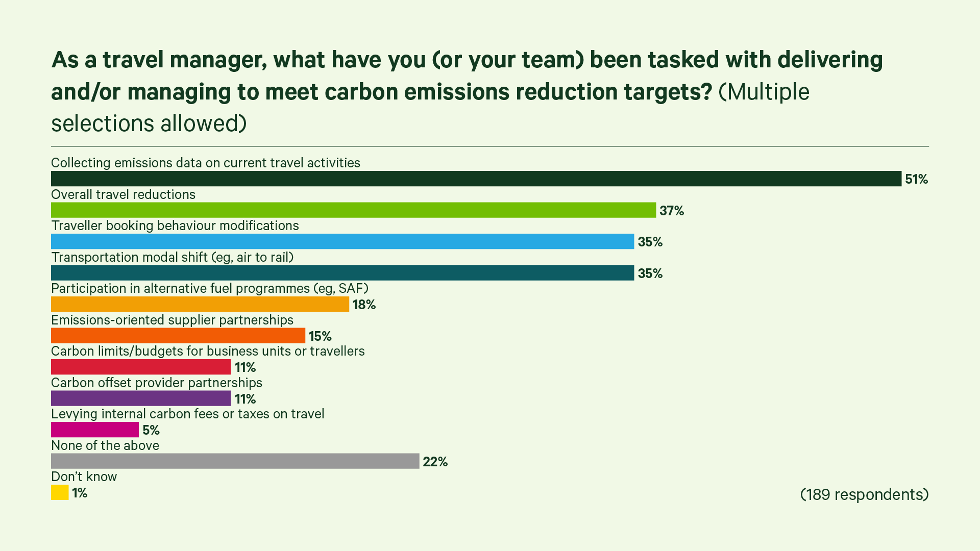The width and height of the screenshot is (980, 551).
Task: Click the grey None of the above bar
Action: [x=235, y=461]
